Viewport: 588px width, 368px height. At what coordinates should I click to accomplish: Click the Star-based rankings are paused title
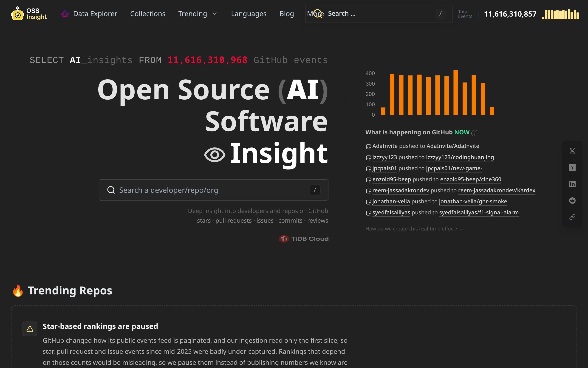click(x=100, y=326)
